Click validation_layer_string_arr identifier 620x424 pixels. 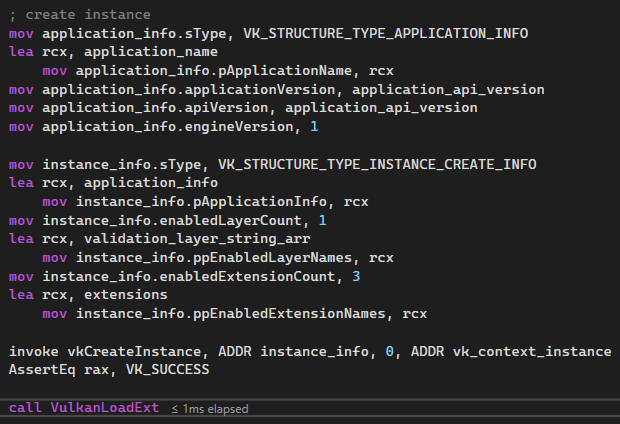coord(197,239)
